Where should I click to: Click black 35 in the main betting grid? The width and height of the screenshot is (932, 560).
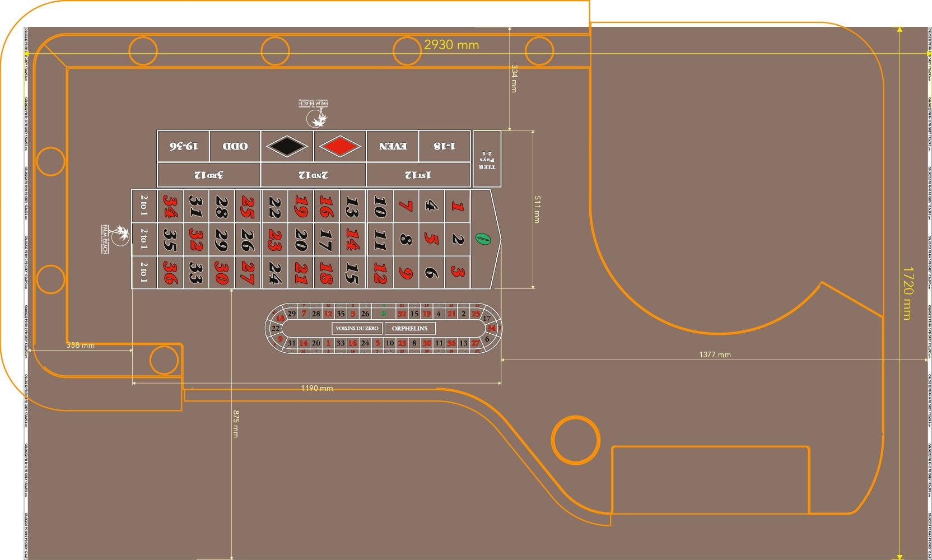(x=170, y=239)
